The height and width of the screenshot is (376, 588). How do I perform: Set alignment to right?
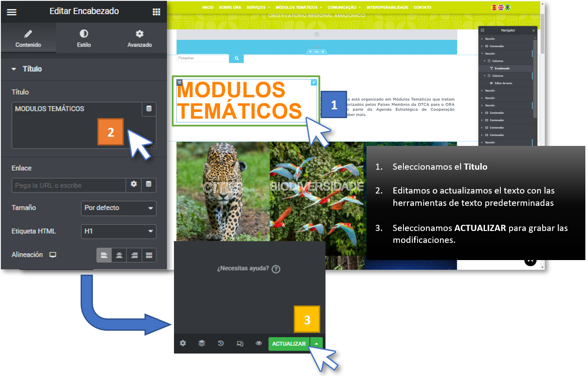tap(134, 255)
